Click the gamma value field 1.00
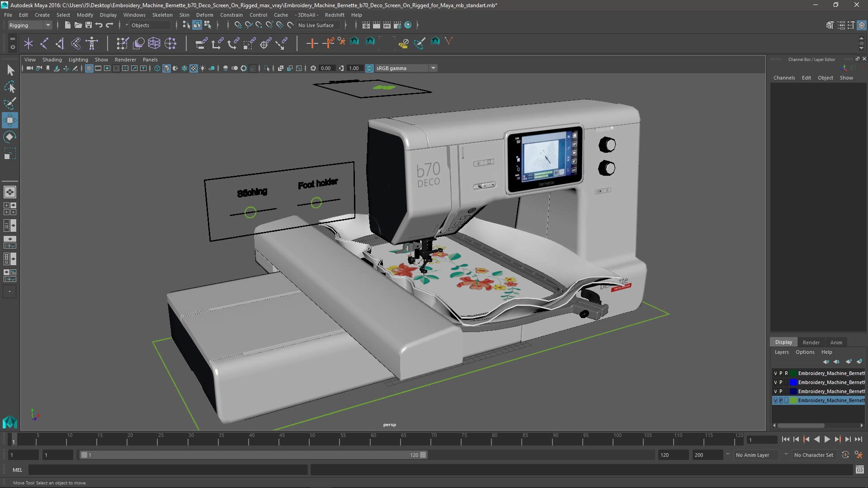Image resolution: width=868 pixels, height=488 pixels. [354, 68]
